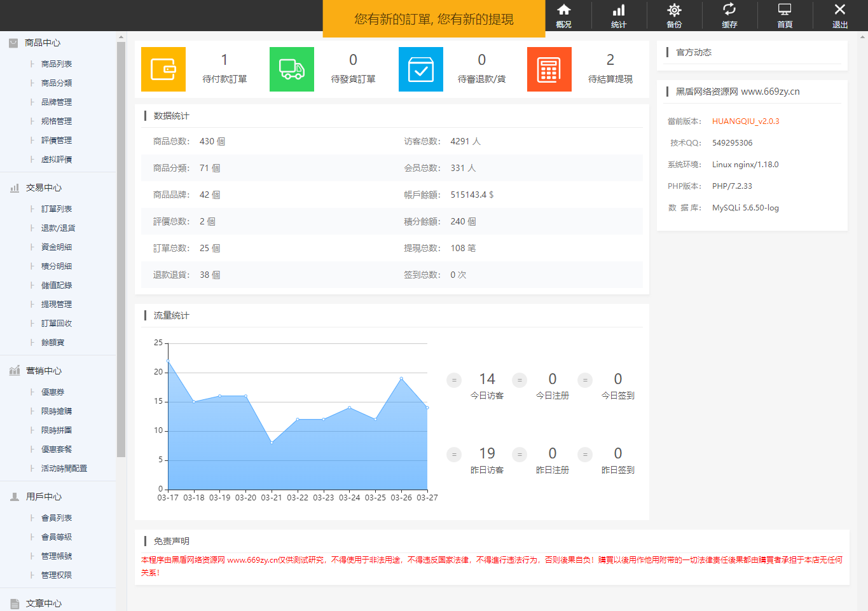Open 管理帳號 in the sidebar
Screen dimensions: 868x611
click(x=57, y=556)
